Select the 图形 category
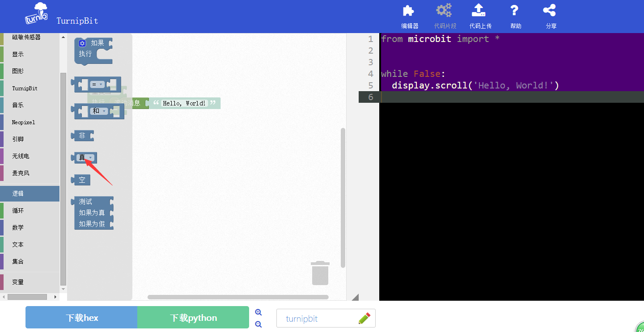This screenshot has width=644, height=332. click(x=30, y=71)
